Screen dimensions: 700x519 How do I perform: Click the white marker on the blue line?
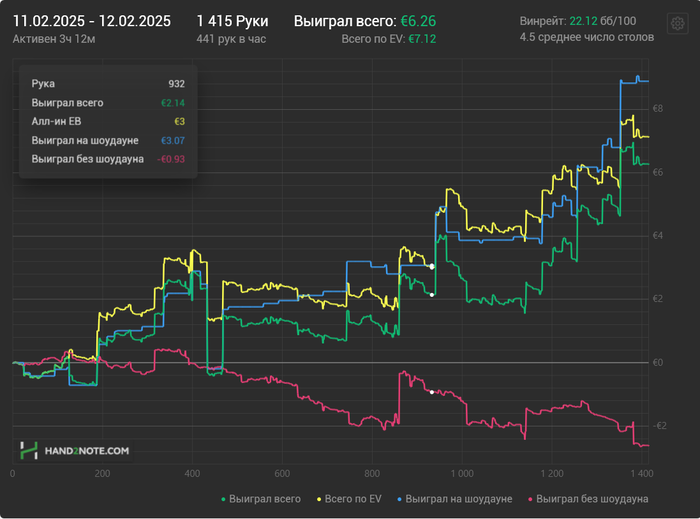pyautogui.click(x=432, y=266)
